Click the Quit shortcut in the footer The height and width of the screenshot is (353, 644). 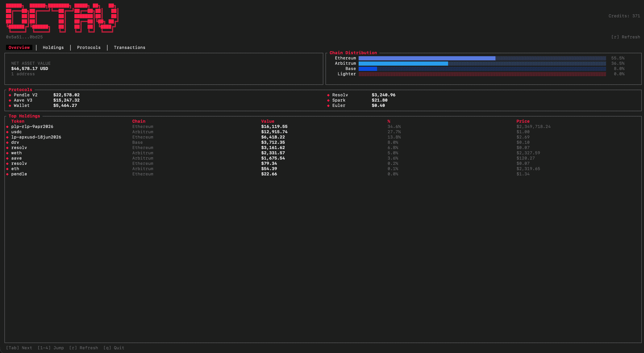[114, 348]
